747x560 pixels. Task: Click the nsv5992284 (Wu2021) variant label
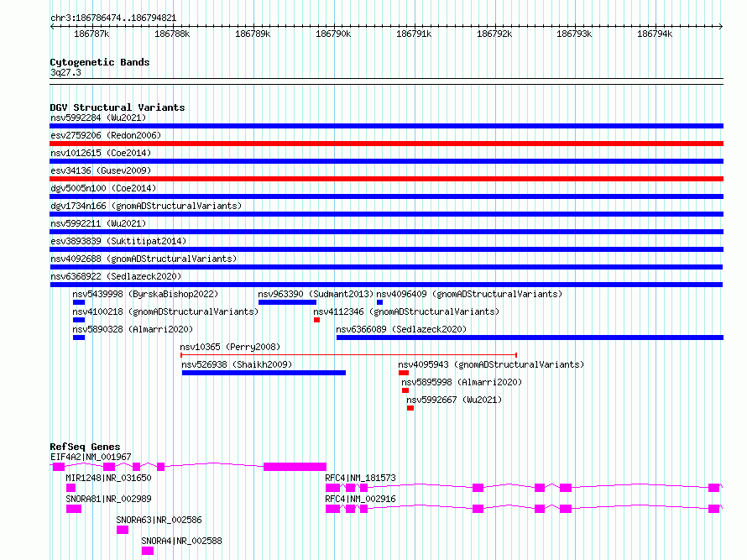pos(98,118)
